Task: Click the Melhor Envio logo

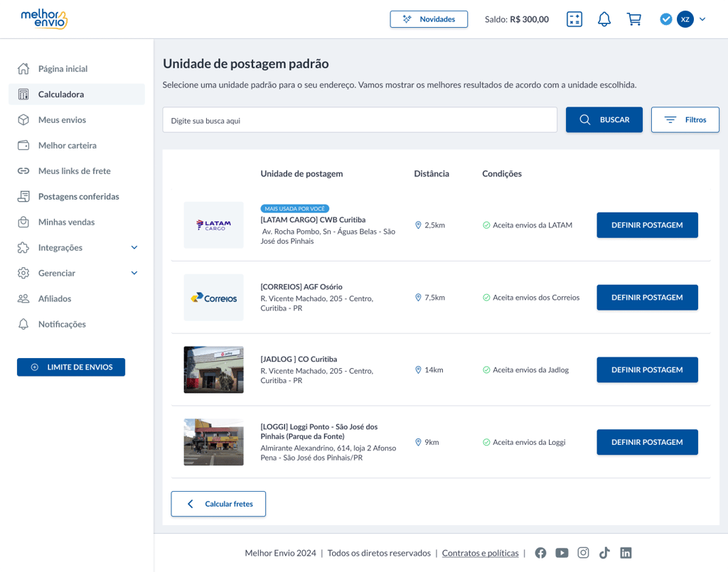Action: tap(44, 19)
